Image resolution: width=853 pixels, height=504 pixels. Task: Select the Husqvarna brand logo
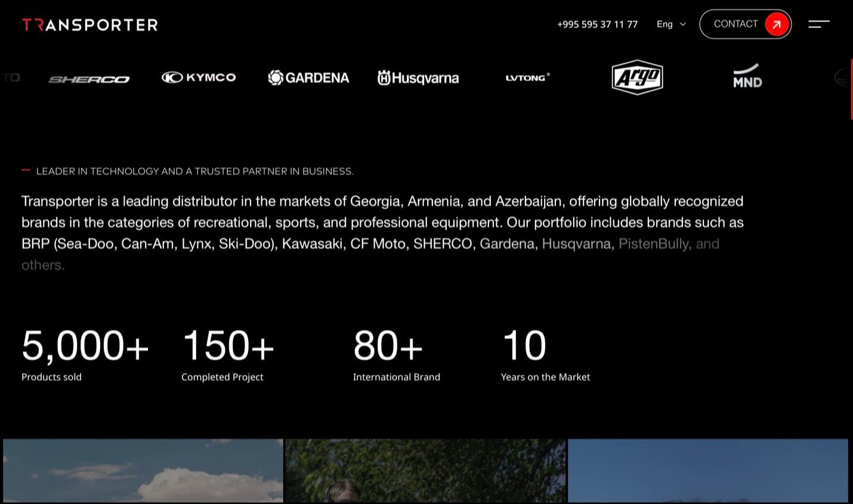[x=418, y=78]
